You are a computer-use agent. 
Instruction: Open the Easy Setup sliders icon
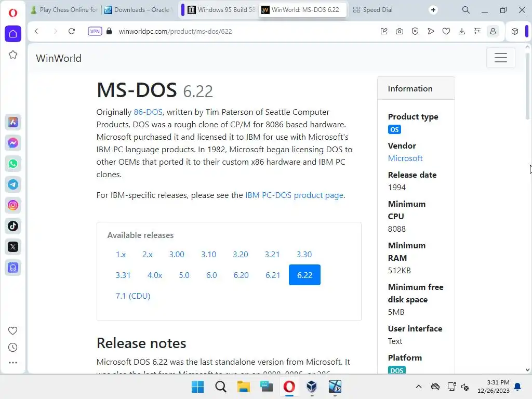(477, 31)
